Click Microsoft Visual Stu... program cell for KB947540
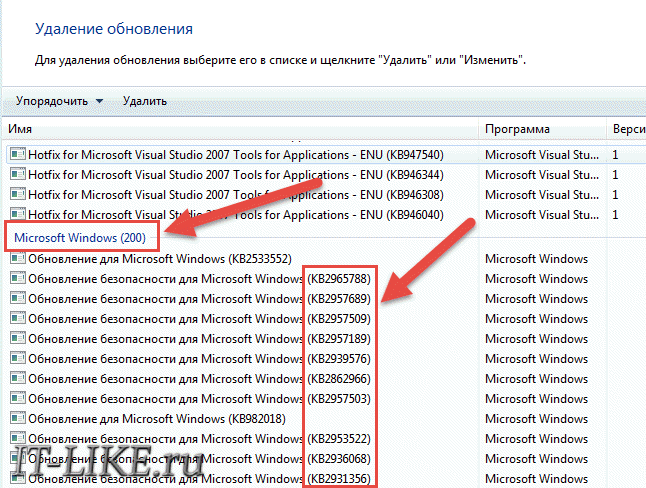Screen dimensions: 646x488 [x=542, y=155]
